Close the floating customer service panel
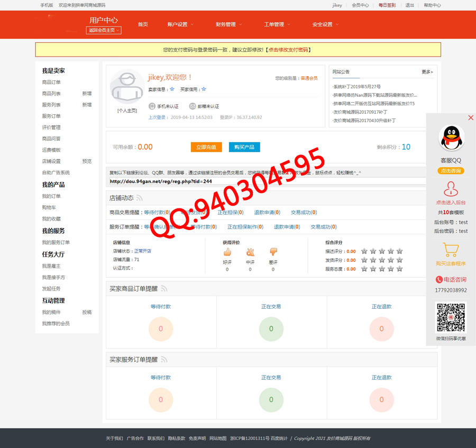 click(471, 118)
